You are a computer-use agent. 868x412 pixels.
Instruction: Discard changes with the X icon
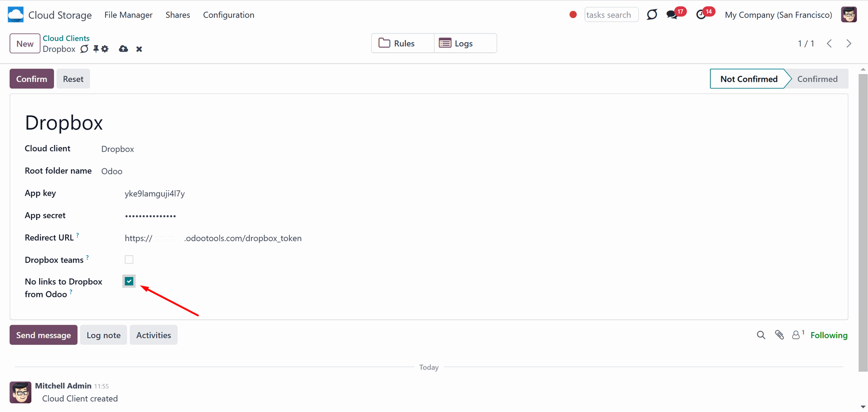[x=139, y=49]
